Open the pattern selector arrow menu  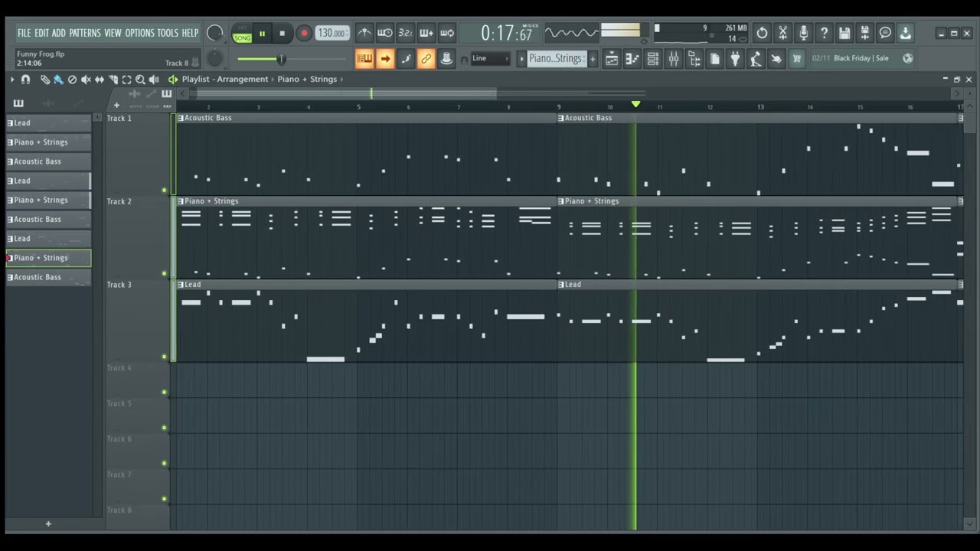[x=522, y=58]
